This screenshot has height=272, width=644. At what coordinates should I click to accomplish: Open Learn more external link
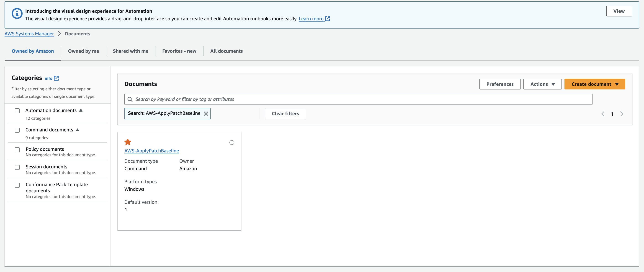[x=314, y=19]
